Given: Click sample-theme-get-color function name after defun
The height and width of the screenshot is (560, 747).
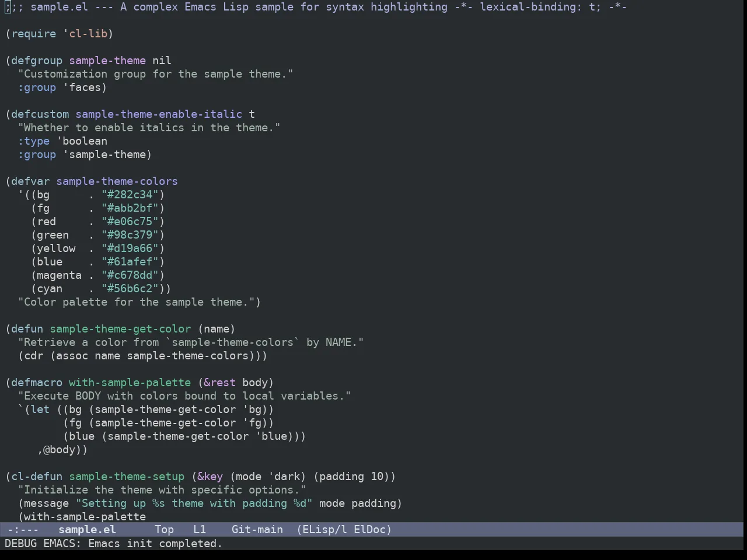Looking at the screenshot, I should pos(120,329).
